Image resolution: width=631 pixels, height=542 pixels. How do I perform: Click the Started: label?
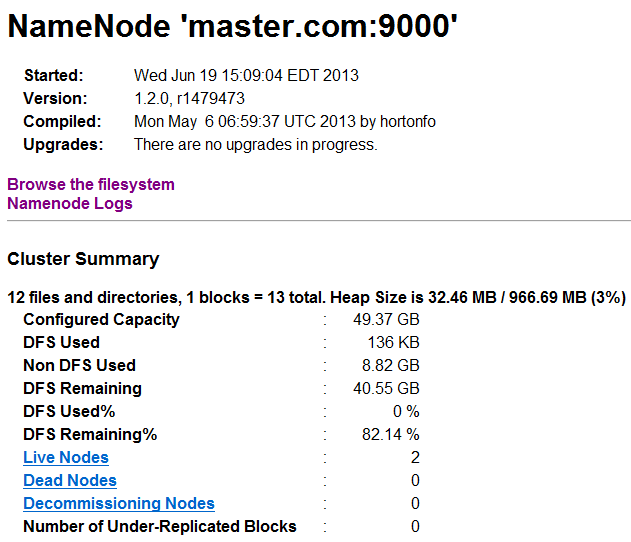(54, 76)
